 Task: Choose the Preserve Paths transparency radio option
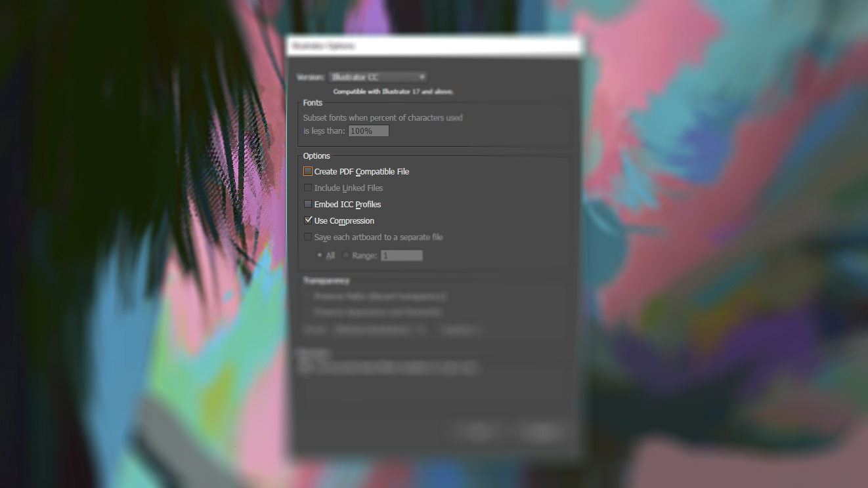[309, 296]
